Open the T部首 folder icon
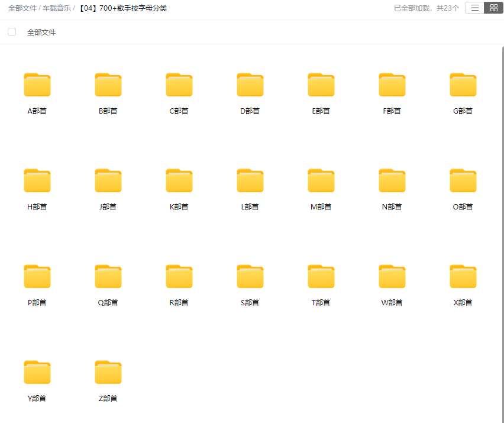504x423 pixels. coord(321,276)
